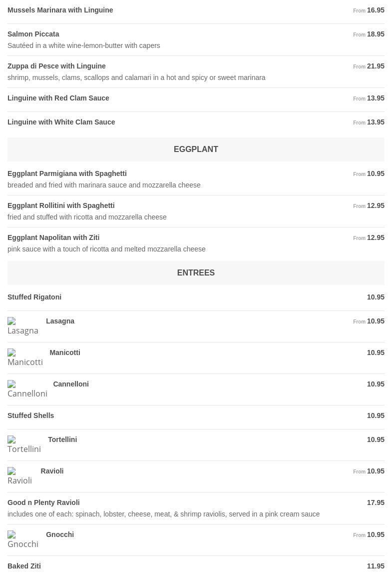Open Eggplant Parmigiana with Spaghetti

coord(67,173)
